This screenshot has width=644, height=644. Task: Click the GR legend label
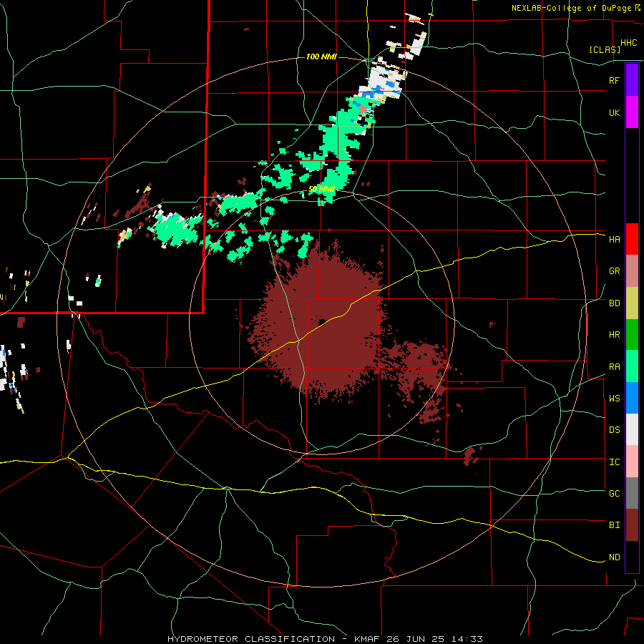coord(614,271)
